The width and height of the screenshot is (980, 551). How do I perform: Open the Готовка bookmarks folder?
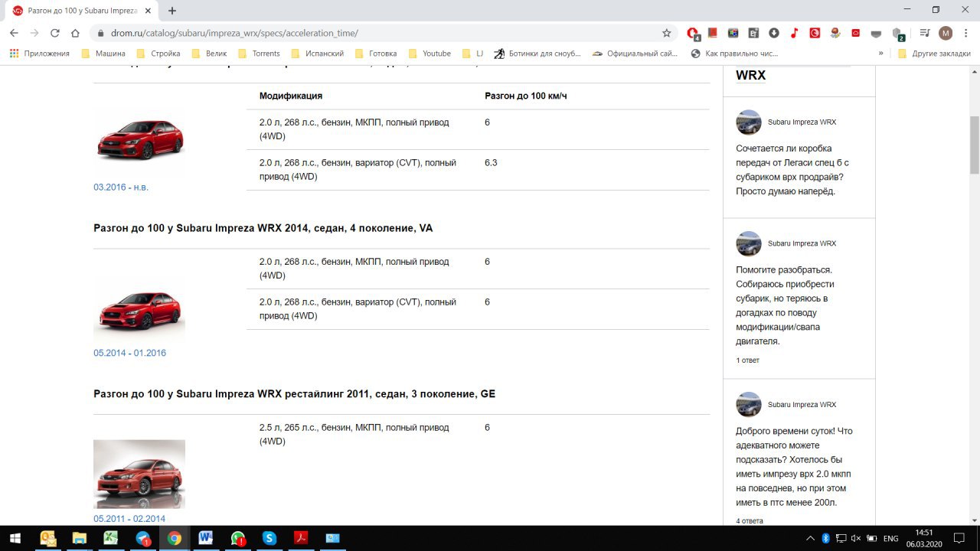coord(376,54)
